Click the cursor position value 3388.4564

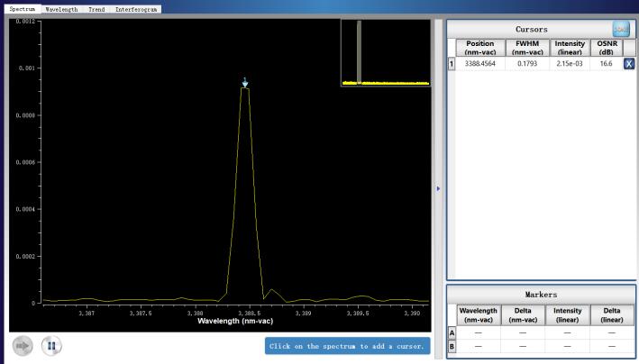point(479,64)
